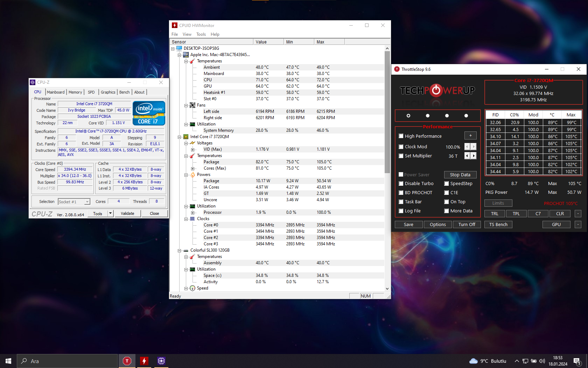Click the Fans node icon in HWMonitor
Image resolution: width=588 pixels, height=368 pixels.
[192, 105]
